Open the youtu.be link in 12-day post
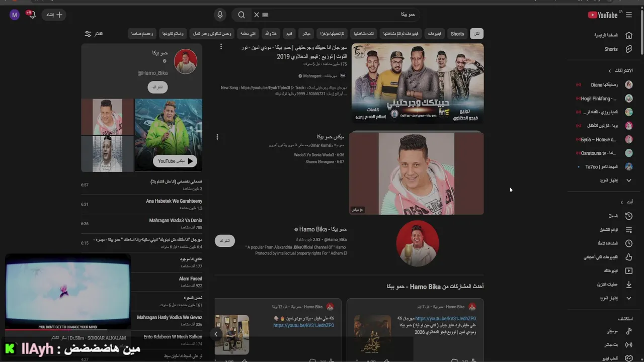The width and height of the screenshot is (644, 362). click(x=303, y=325)
